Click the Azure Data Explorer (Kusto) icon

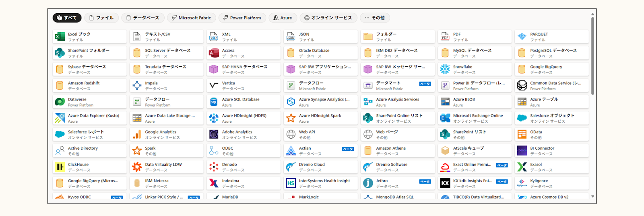60,118
